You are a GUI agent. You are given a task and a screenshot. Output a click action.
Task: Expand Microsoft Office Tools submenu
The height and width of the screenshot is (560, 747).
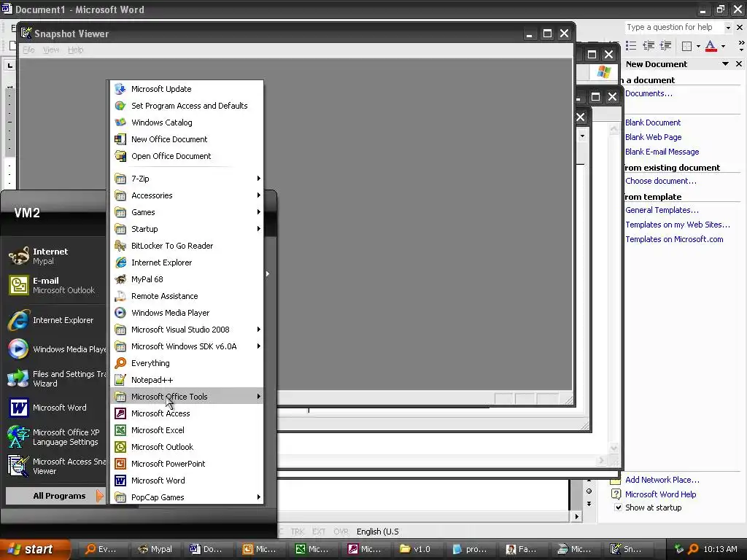[187, 397]
